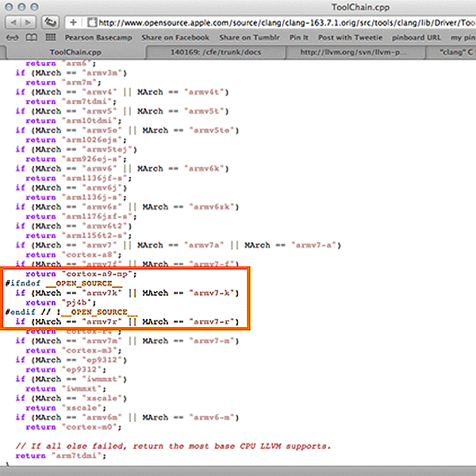Click the window close button
The width and height of the screenshot is (476, 476).
pos(9,7)
